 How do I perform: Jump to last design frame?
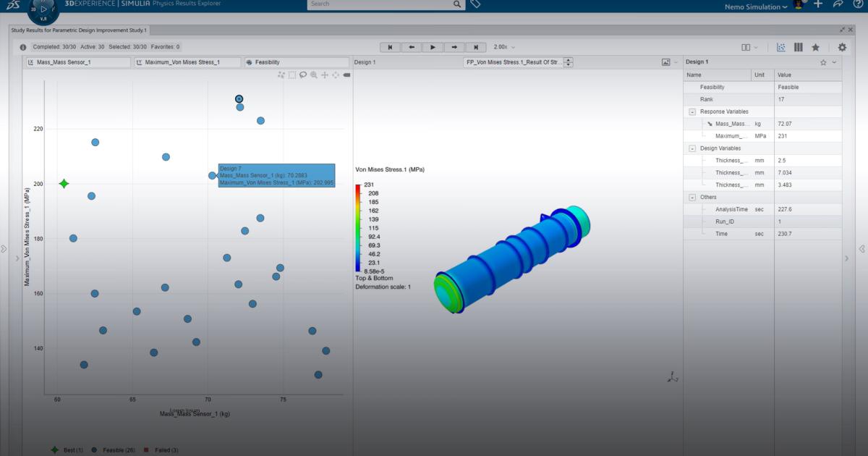click(x=475, y=47)
